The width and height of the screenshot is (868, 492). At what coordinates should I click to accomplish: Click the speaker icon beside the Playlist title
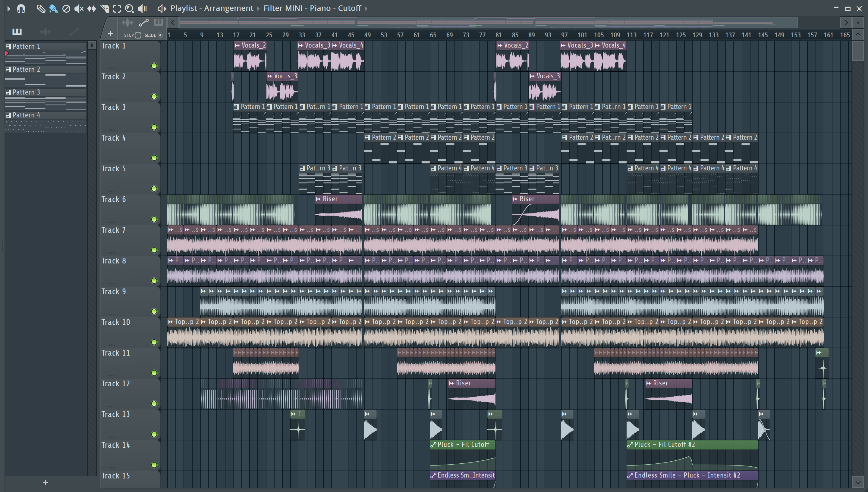tap(162, 8)
